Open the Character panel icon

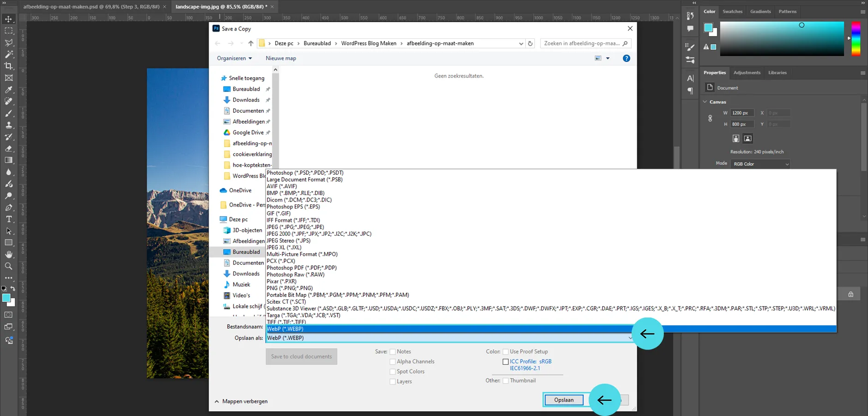point(690,79)
